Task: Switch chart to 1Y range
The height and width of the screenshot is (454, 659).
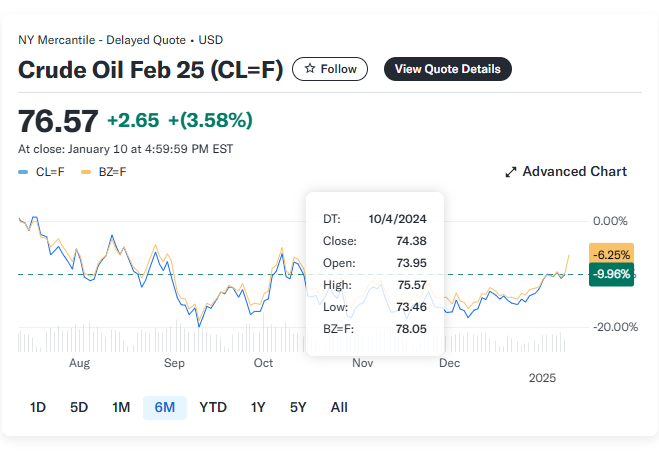Action: click(x=258, y=407)
